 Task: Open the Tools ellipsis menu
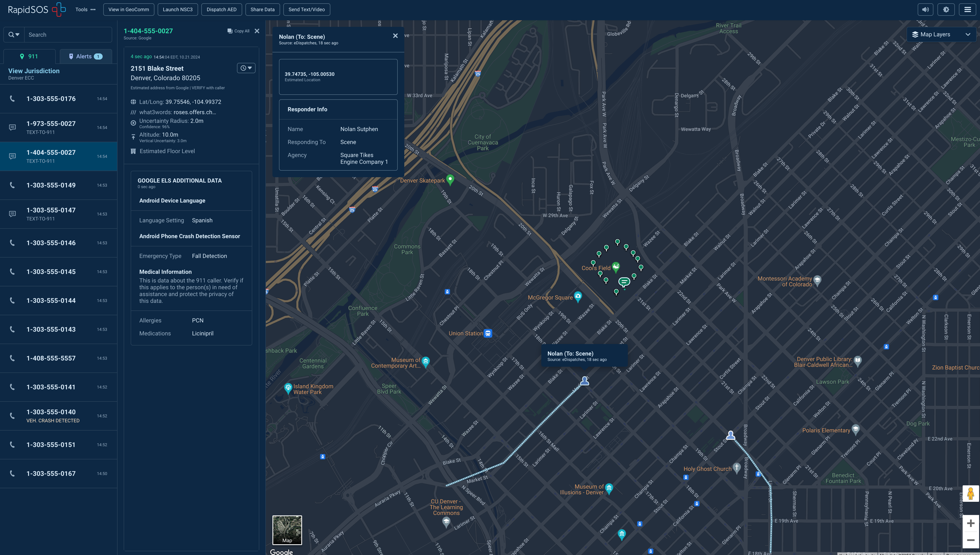93,9
